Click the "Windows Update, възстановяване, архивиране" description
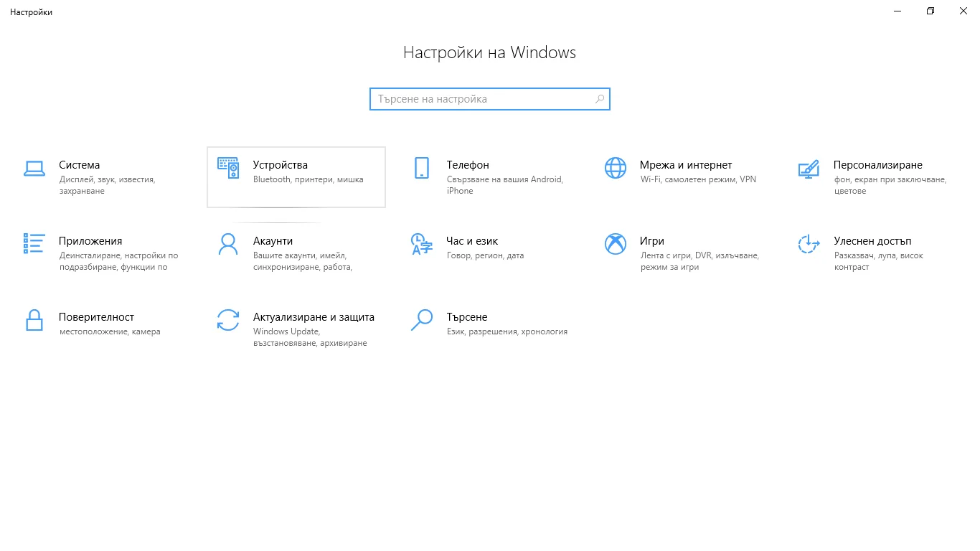This screenshot has height=551, width=980. click(310, 337)
